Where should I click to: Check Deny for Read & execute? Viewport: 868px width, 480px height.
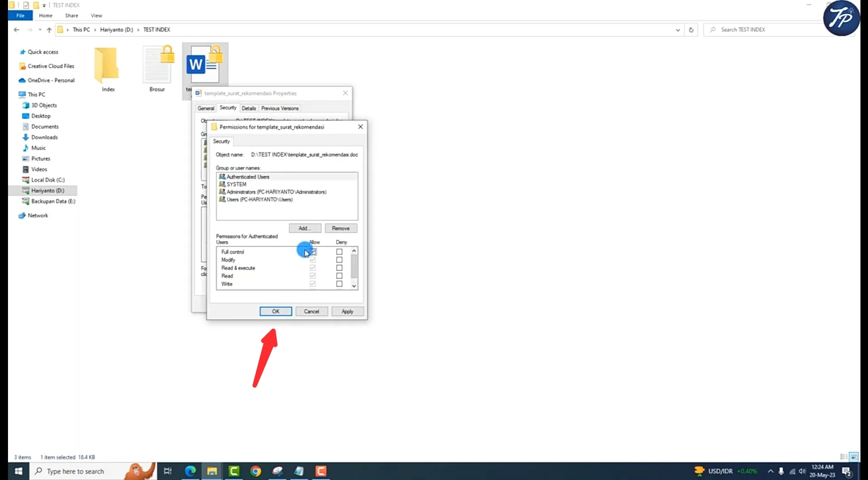pyautogui.click(x=339, y=268)
